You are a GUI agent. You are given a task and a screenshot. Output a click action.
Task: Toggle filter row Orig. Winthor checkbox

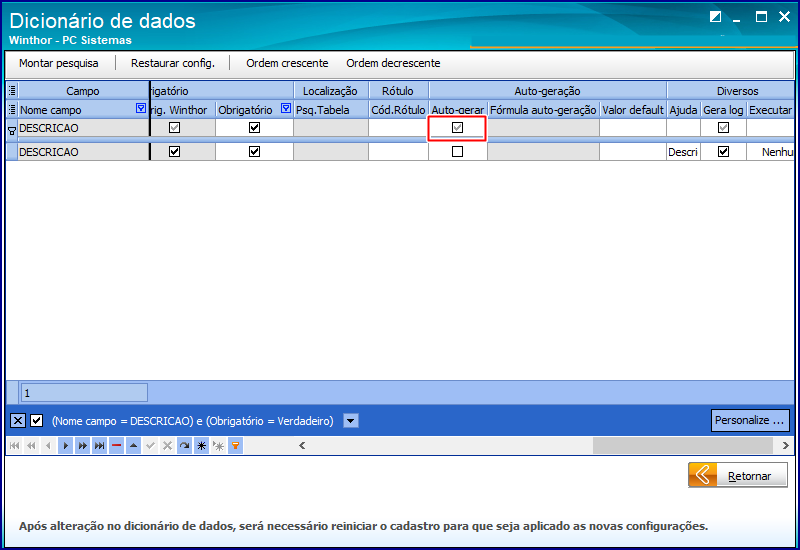click(174, 128)
